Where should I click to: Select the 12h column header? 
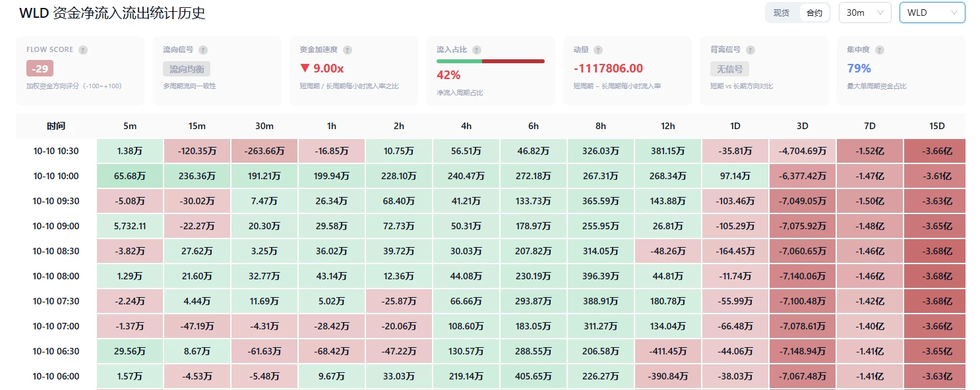668,126
